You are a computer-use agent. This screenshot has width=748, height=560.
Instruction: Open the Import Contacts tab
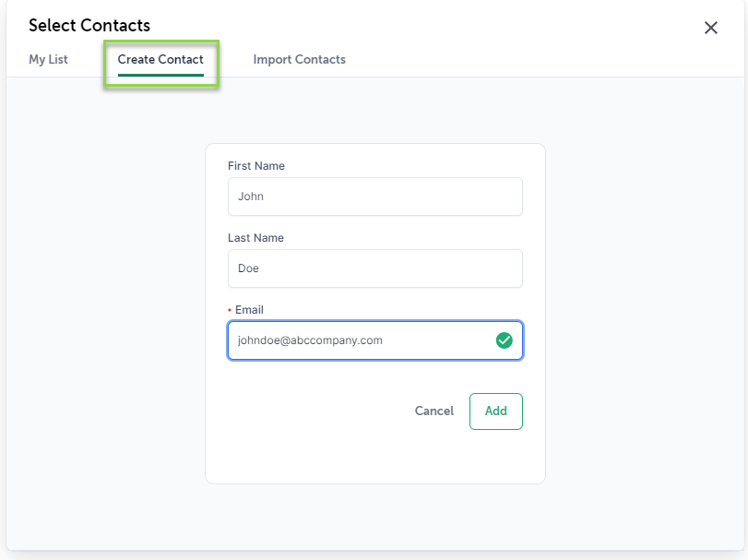tap(299, 59)
